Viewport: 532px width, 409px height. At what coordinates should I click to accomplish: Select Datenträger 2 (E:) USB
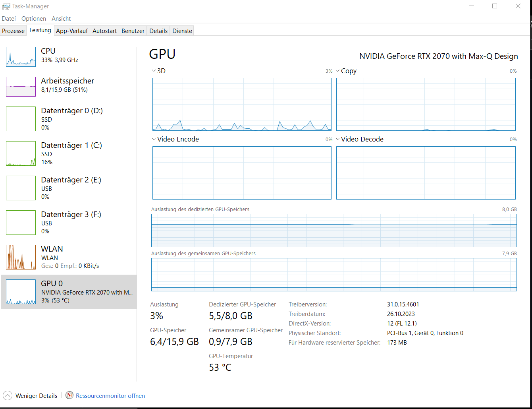67,188
